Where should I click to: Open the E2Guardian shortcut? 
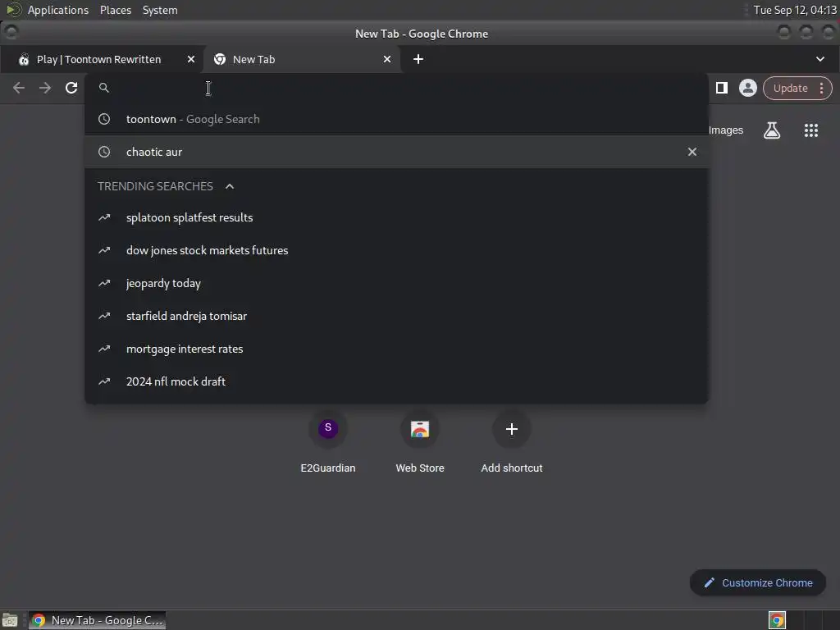click(x=328, y=442)
